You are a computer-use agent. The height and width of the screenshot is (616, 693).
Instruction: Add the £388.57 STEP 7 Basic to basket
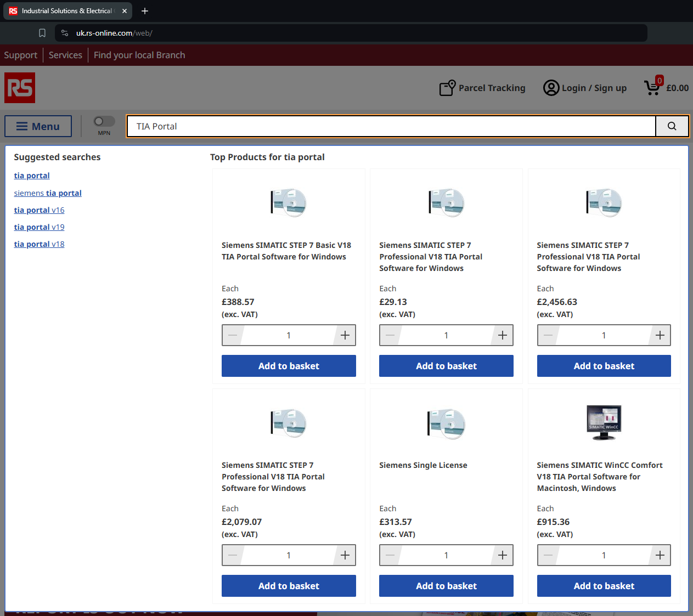[289, 366]
